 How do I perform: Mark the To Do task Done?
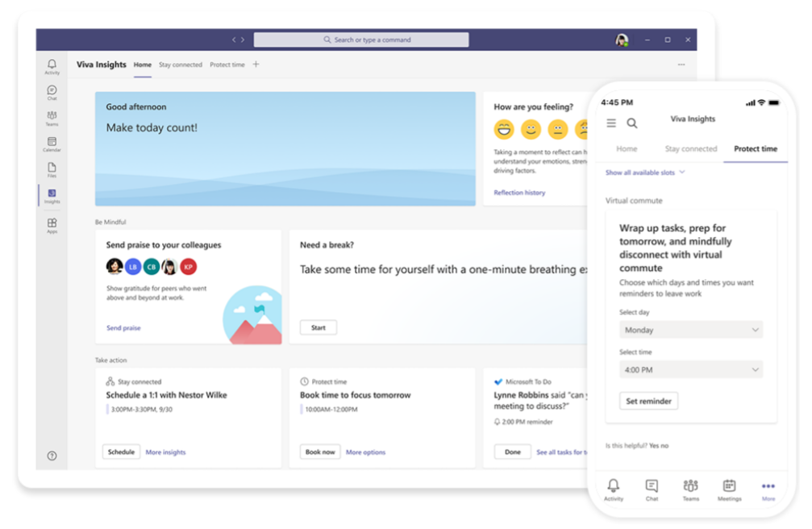(x=512, y=452)
